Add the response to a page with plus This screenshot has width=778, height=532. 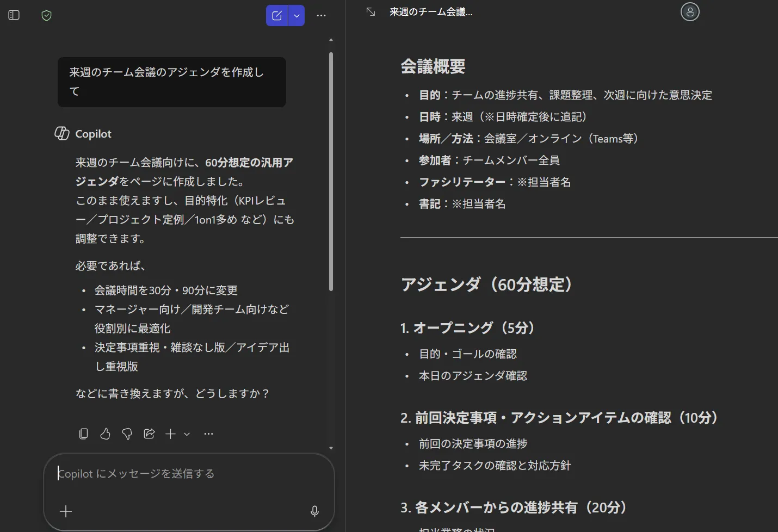[x=170, y=434]
